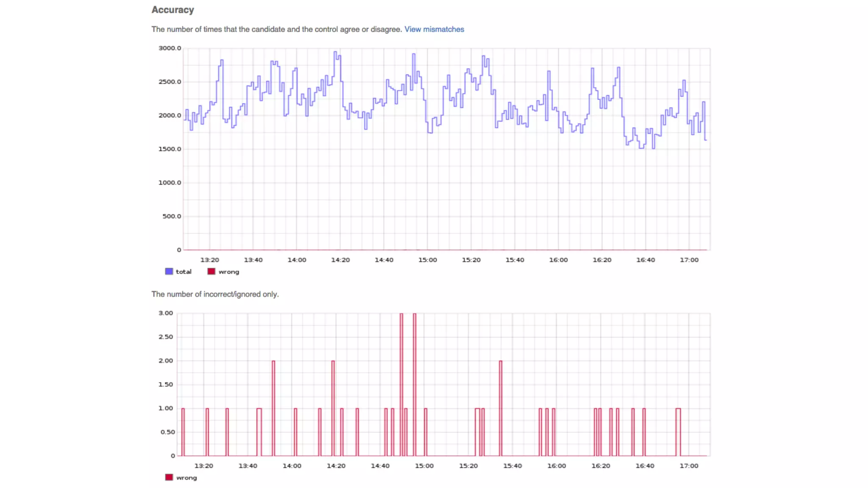This screenshot has height=488, width=868.
Task: Click 17:00 time label on lower chart
Action: 689,466
